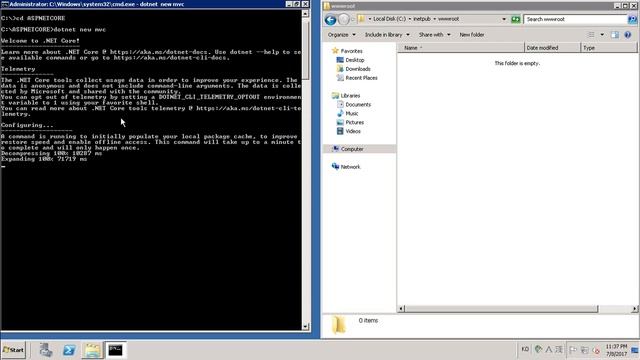Click the '0 items' status text
640x360 pixels.
point(368,320)
